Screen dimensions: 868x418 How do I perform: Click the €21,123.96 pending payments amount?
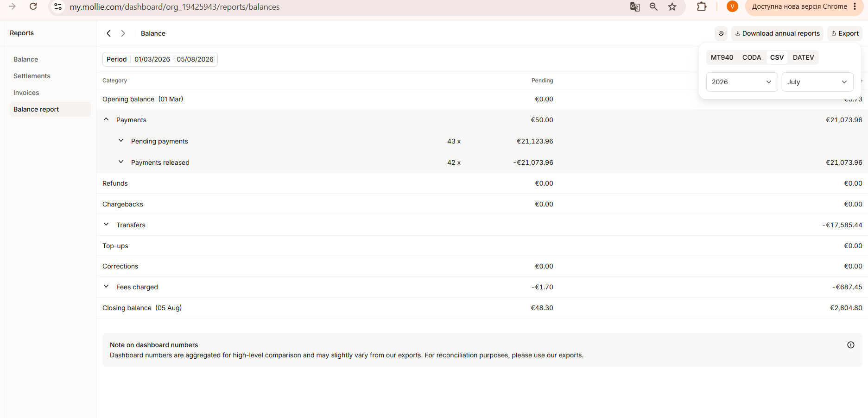(x=535, y=141)
